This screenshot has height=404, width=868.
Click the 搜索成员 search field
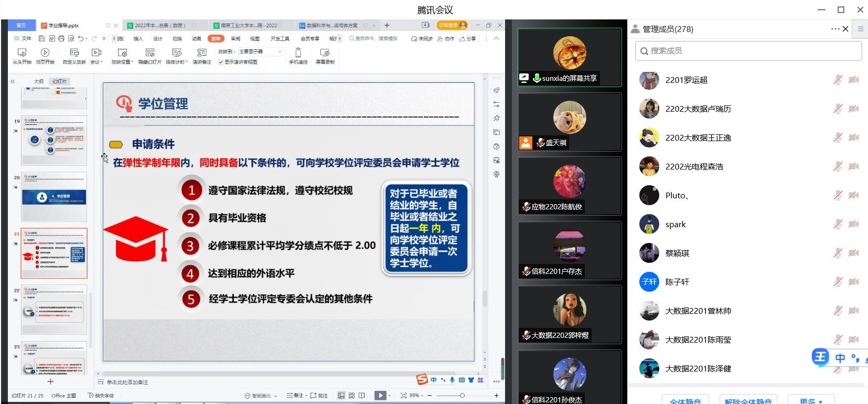[x=748, y=51]
